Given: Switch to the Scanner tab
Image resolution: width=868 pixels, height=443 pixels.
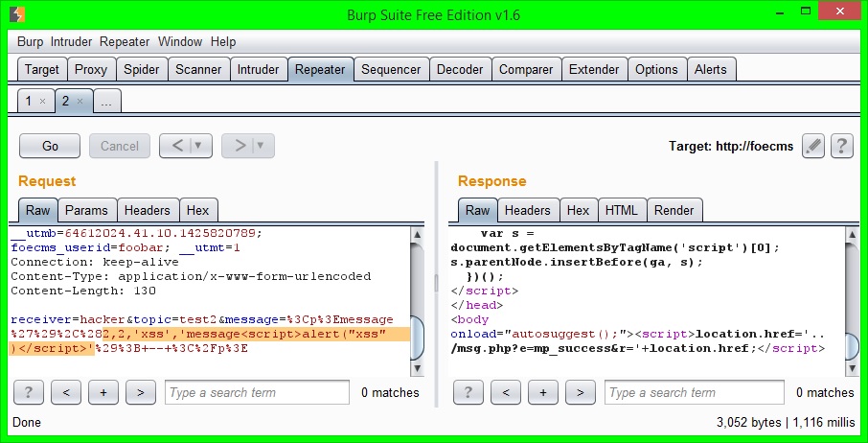Looking at the screenshot, I should 198,70.
